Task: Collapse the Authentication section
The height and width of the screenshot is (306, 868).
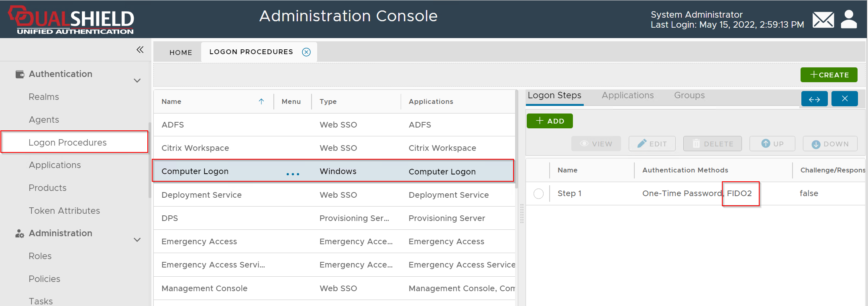Action: tap(137, 81)
